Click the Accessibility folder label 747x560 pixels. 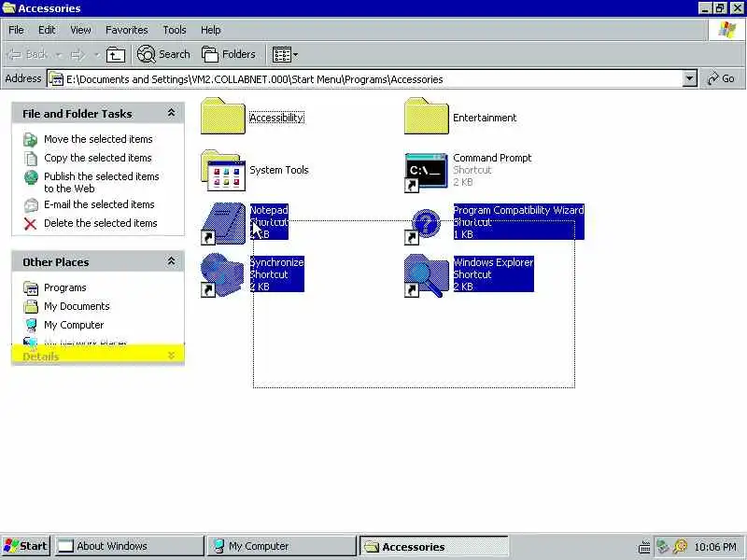pyautogui.click(x=276, y=118)
